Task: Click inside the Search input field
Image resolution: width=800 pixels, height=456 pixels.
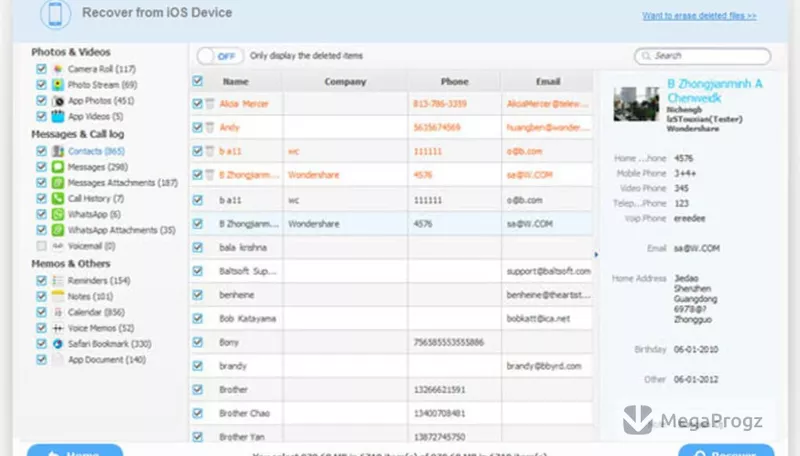Action: pyautogui.click(x=703, y=56)
